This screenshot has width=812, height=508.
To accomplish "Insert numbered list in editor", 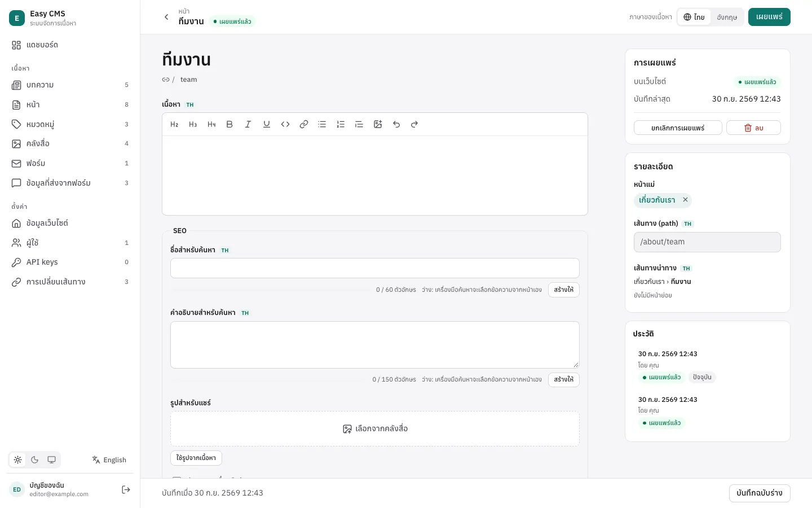I will 341,124.
